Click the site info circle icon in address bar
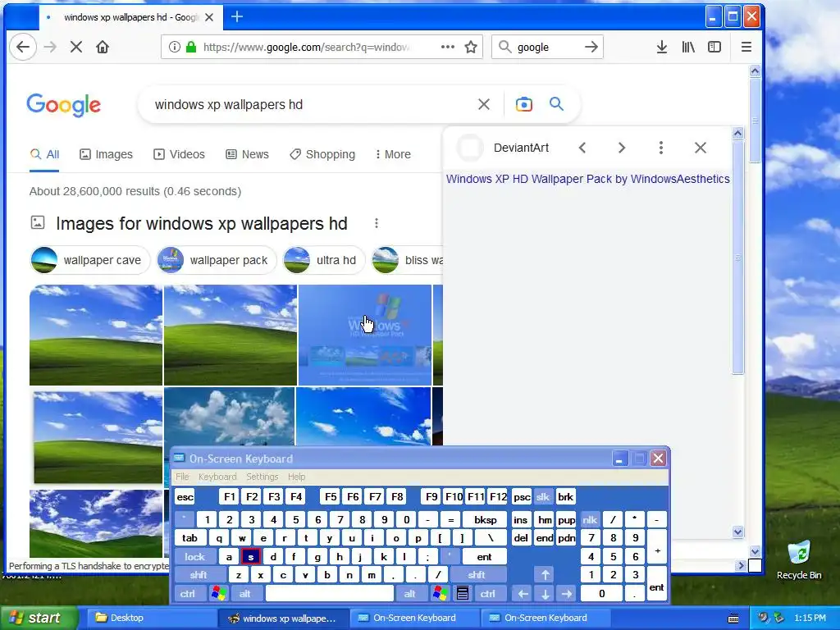 (x=175, y=47)
